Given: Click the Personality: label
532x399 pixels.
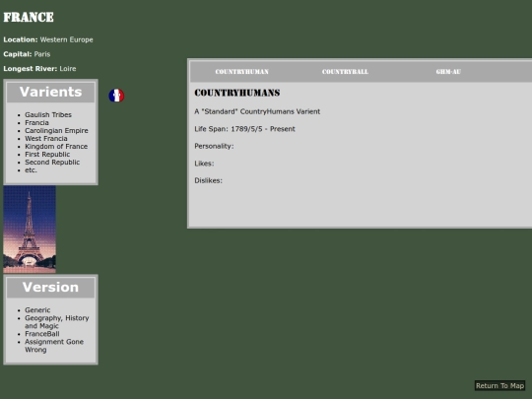Looking at the screenshot, I should 214,146.
